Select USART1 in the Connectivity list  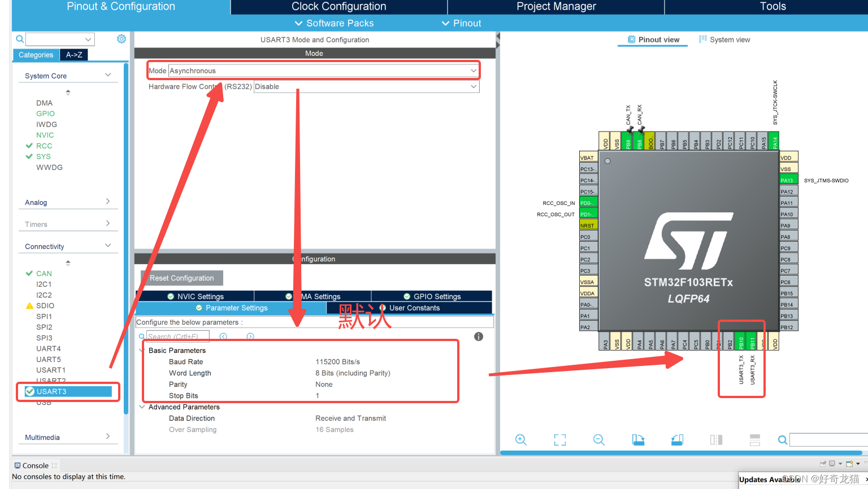51,370
